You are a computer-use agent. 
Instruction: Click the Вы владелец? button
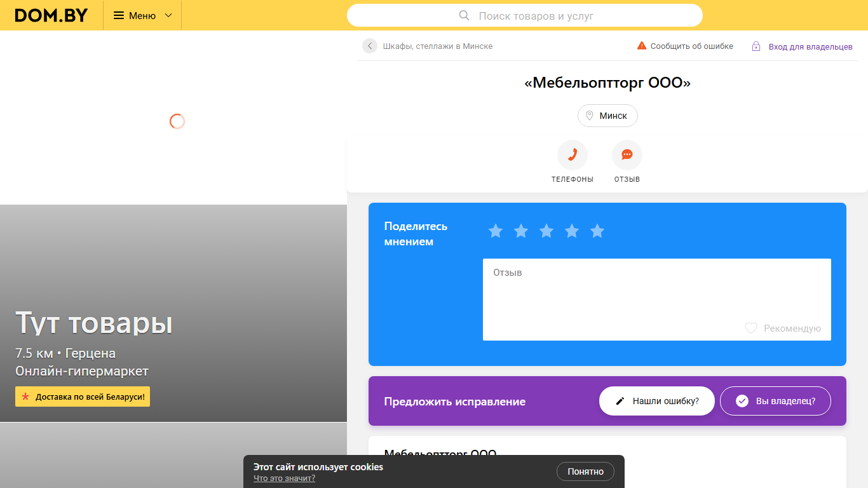[x=775, y=401]
